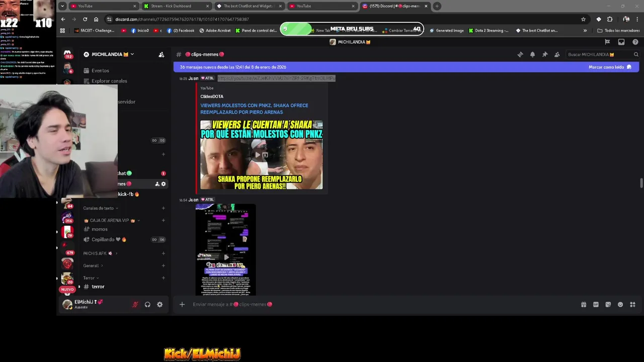Collapse Terror category

[x=91, y=278]
